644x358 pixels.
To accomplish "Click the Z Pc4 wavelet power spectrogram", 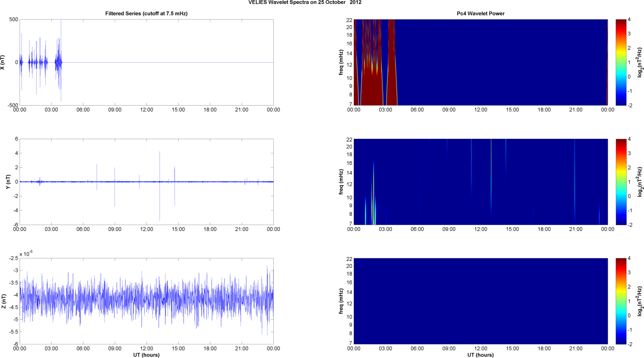I will (x=481, y=301).
